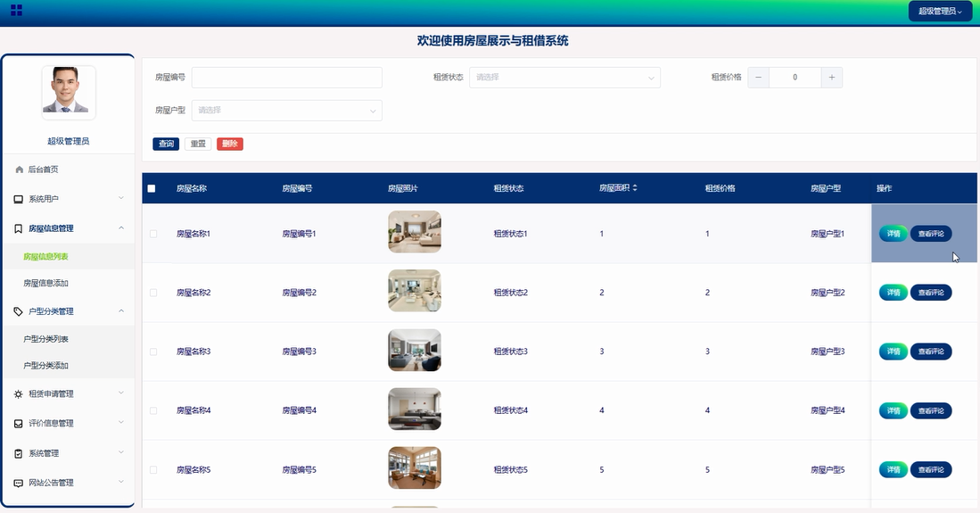Screen dimensions: 980x513
Task: Expand the 评价信息管理 menu chevron
Action: (x=121, y=422)
